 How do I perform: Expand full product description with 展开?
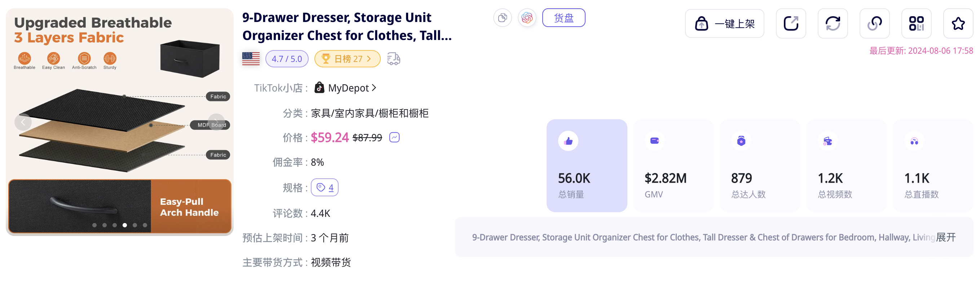(x=946, y=237)
